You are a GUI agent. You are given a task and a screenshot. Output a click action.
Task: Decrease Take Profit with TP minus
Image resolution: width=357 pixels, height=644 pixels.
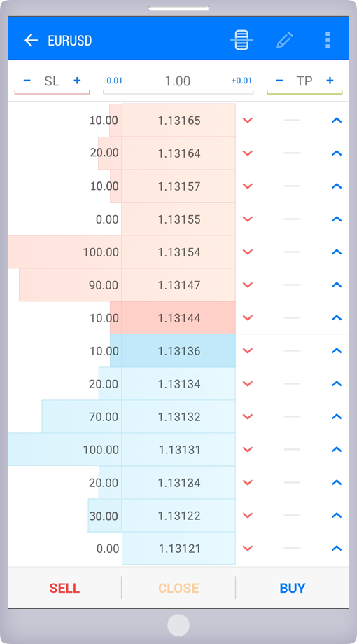coord(279,81)
